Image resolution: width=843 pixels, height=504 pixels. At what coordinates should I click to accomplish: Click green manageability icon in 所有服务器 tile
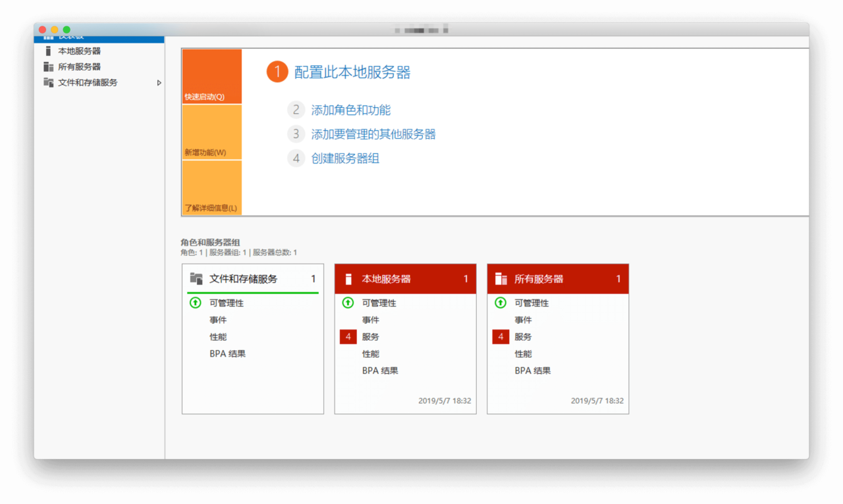[501, 303]
